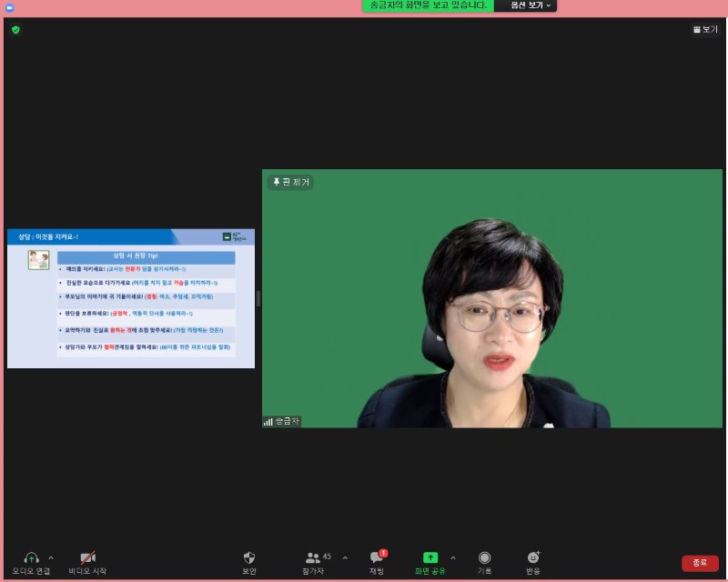This screenshot has height=582, width=728.
Task: Open Reactions (반응) emoji menu
Action: coord(533,557)
